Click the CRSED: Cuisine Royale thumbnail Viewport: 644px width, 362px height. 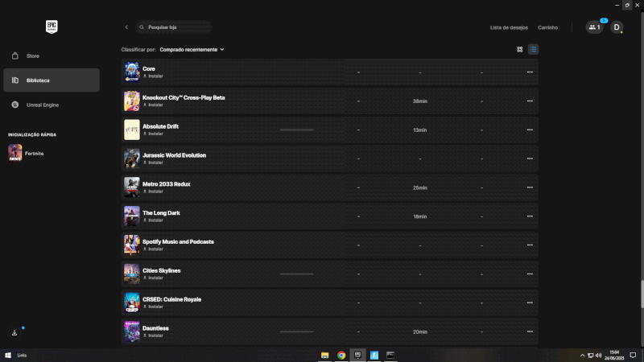pyautogui.click(x=132, y=303)
